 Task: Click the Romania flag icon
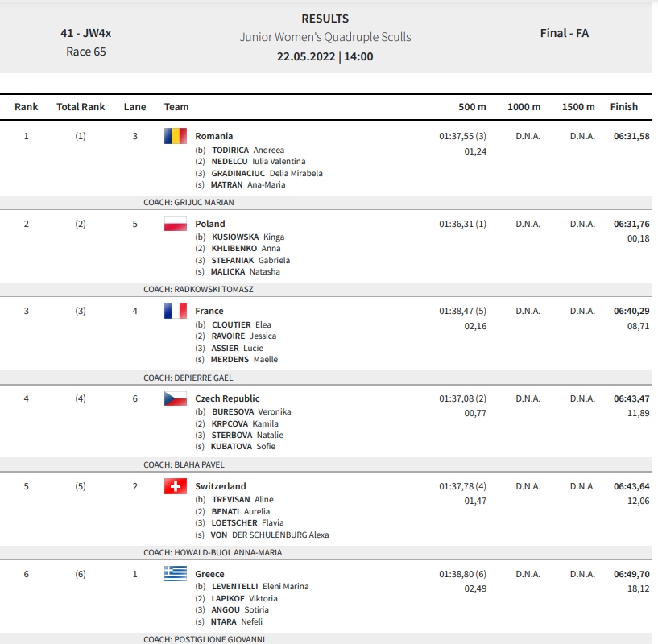tap(176, 136)
